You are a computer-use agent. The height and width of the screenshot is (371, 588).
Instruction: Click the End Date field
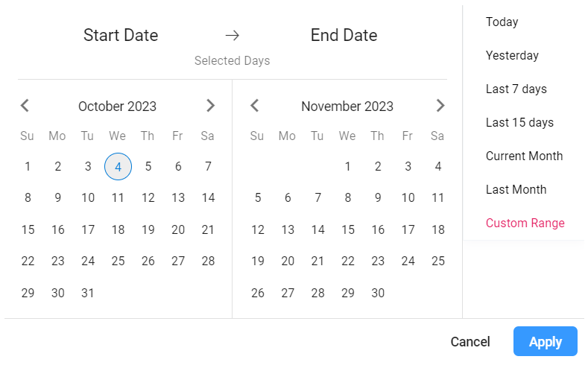344,36
